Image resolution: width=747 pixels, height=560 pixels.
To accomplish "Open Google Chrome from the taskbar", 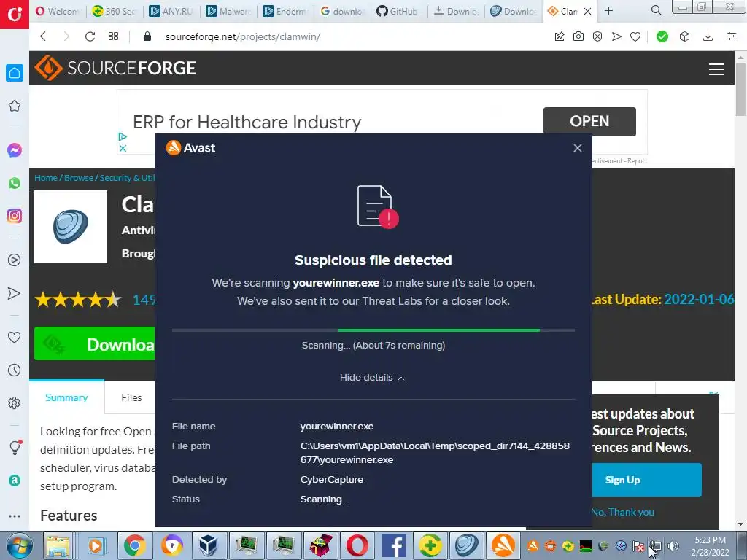I will point(135,545).
